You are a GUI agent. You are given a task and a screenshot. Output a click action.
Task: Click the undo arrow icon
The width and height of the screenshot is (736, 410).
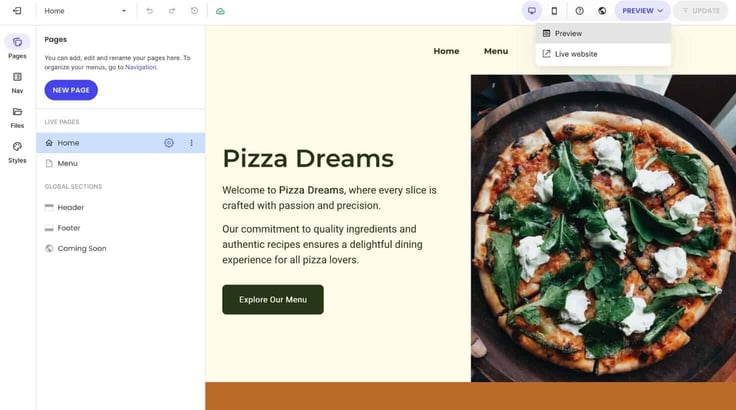tap(149, 11)
